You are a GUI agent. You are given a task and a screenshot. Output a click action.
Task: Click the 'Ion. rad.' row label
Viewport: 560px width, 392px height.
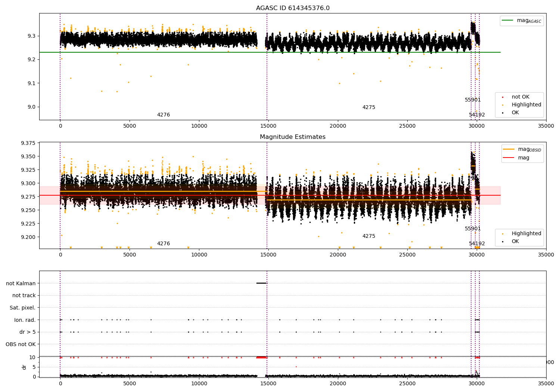pyautogui.click(x=25, y=320)
